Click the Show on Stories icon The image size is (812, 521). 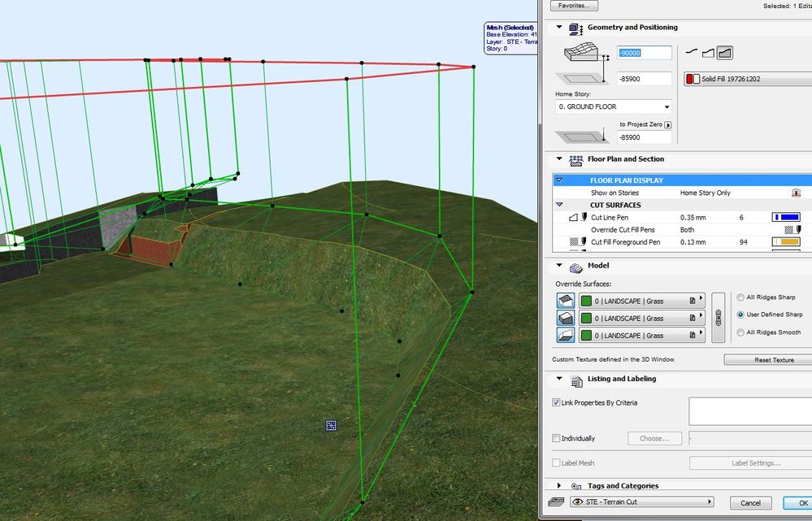click(x=797, y=193)
